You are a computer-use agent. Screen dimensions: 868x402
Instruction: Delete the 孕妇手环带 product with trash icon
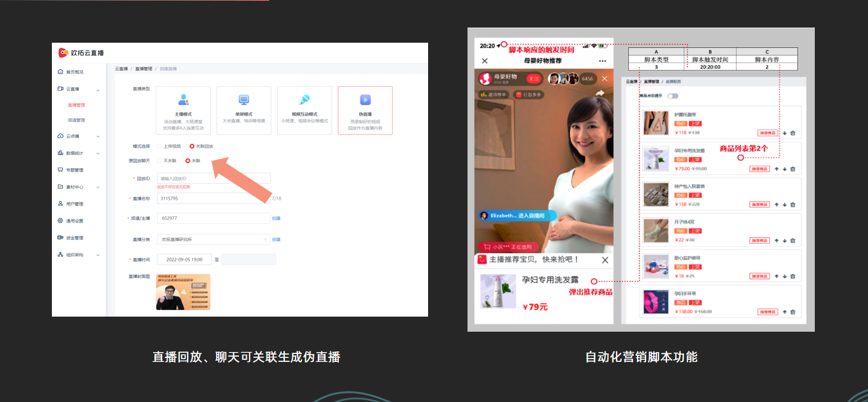click(x=792, y=311)
